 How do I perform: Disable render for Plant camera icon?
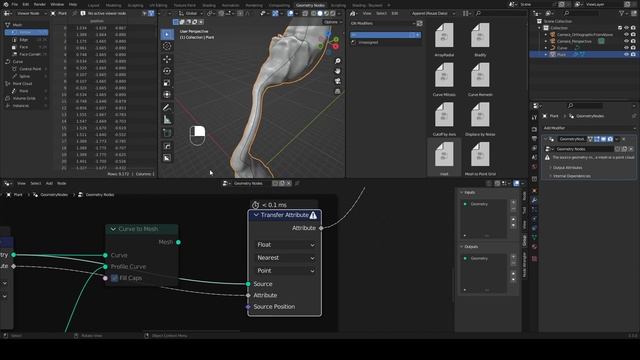(633, 54)
